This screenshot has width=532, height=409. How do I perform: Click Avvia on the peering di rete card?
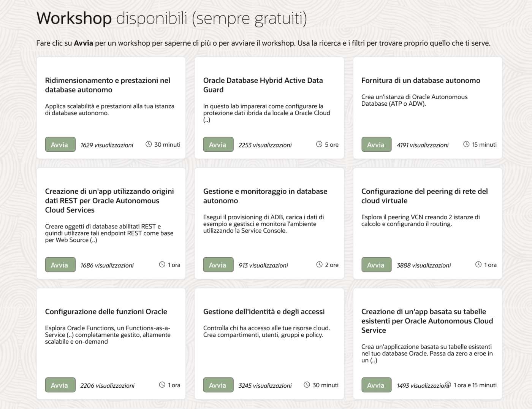[376, 265]
